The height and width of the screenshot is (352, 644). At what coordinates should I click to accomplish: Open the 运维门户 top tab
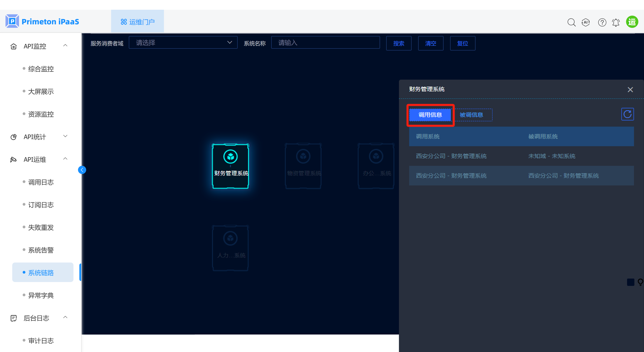pos(138,22)
